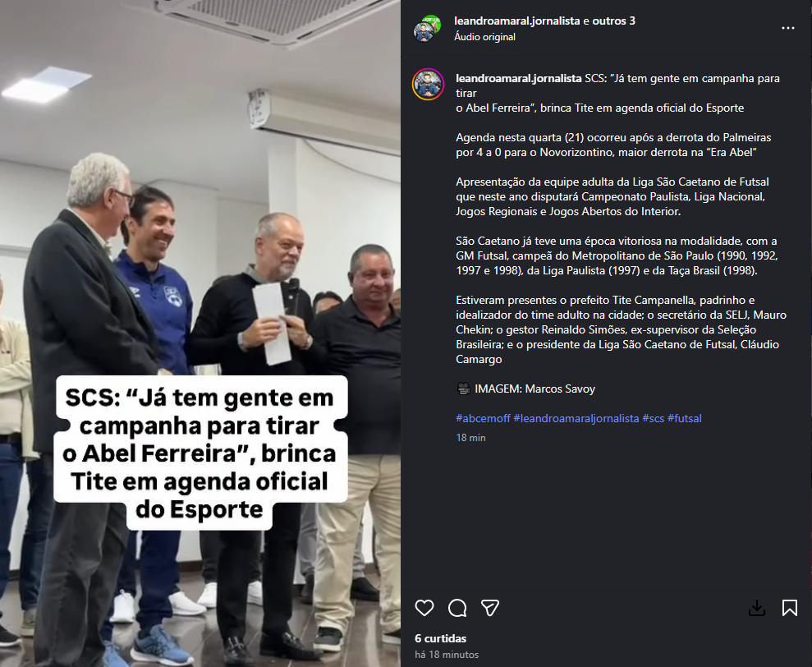Image resolution: width=812 pixels, height=667 pixels.
Task: Open the stacked profile avatars in the header
Action: point(427,29)
